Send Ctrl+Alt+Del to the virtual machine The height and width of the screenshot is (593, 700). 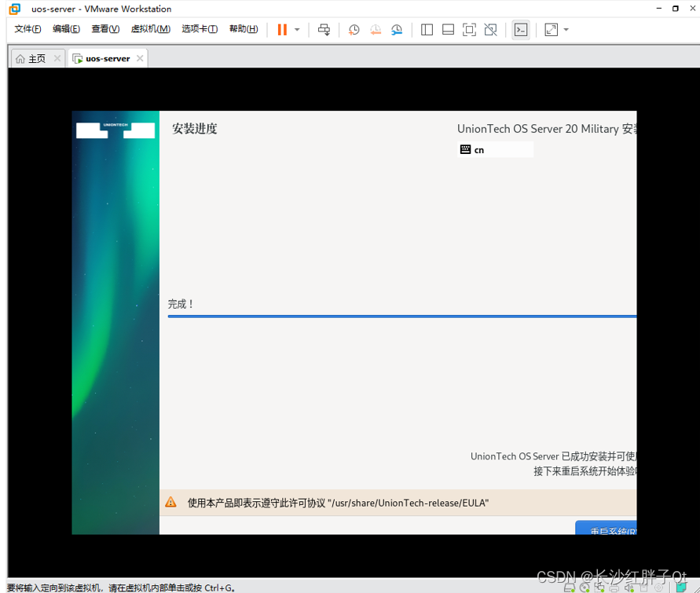click(324, 30)
